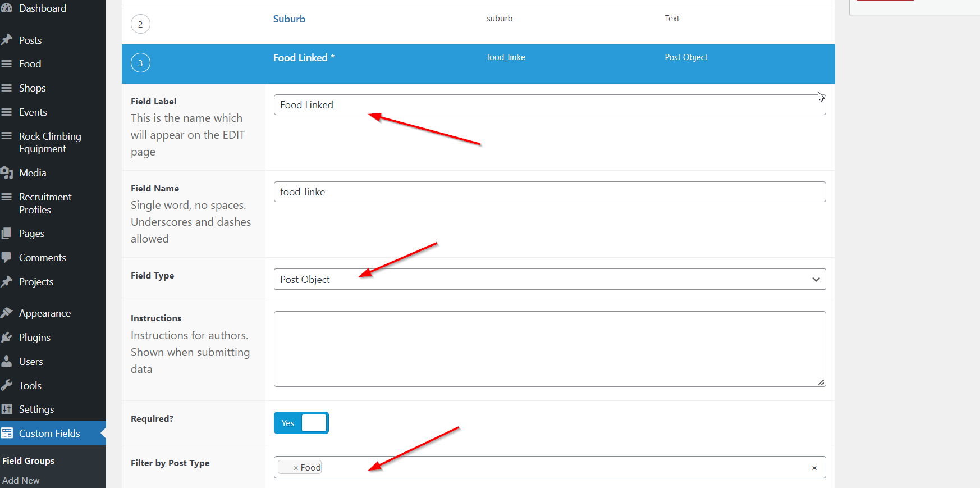Click the Field Label text input

click(549, 105)
